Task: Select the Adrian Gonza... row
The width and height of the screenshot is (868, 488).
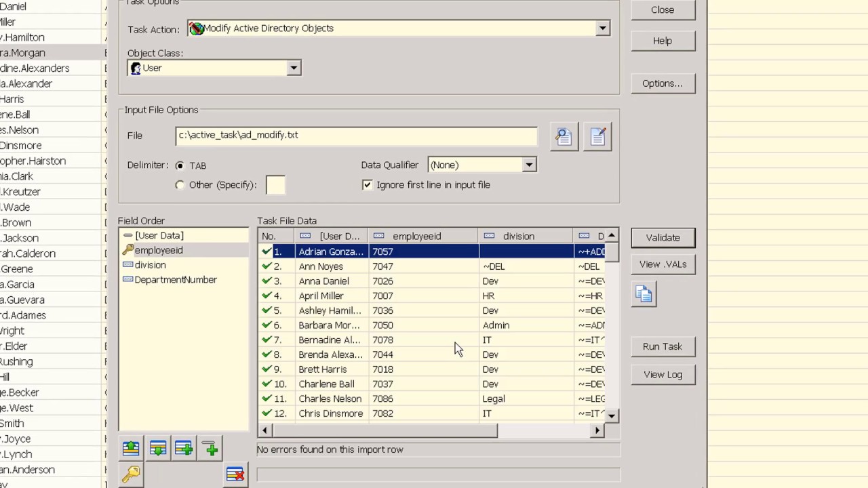Action: click(x=432, y=251)
